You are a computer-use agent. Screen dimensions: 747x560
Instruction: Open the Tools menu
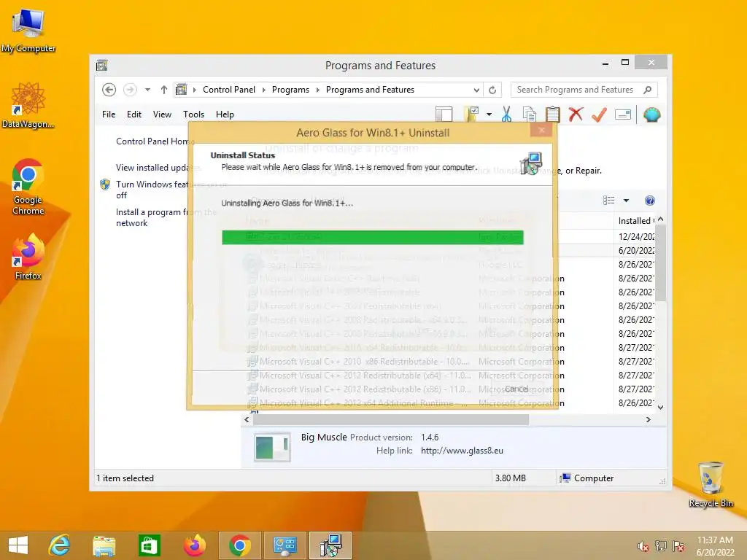click(193, 114)
